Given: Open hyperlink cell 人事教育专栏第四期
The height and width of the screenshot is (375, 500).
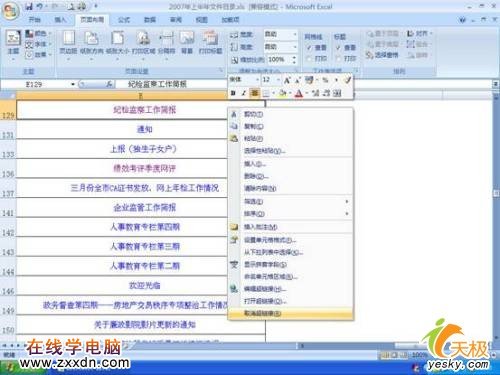Looking at the screenshot, I should tap(145, 227).
